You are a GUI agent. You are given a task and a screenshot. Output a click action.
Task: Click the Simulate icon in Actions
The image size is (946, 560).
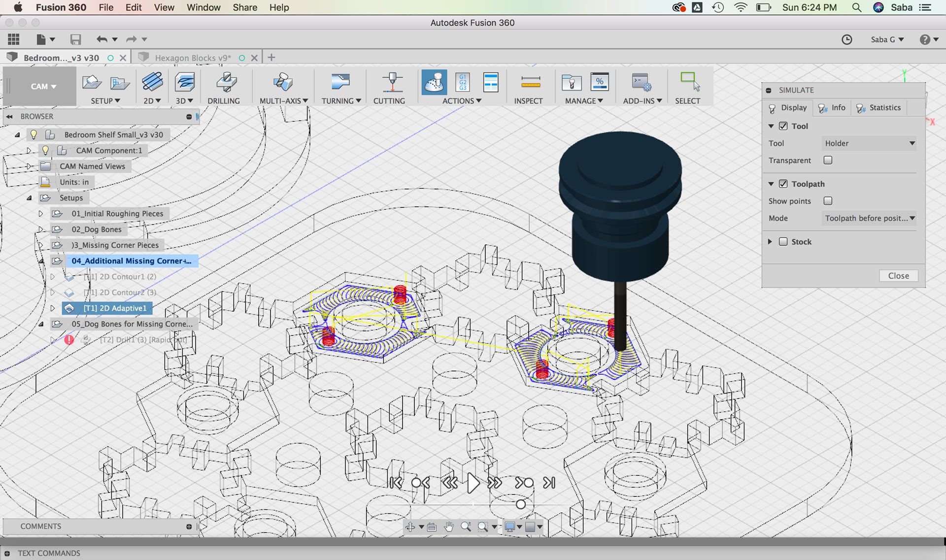pos(434,82)
